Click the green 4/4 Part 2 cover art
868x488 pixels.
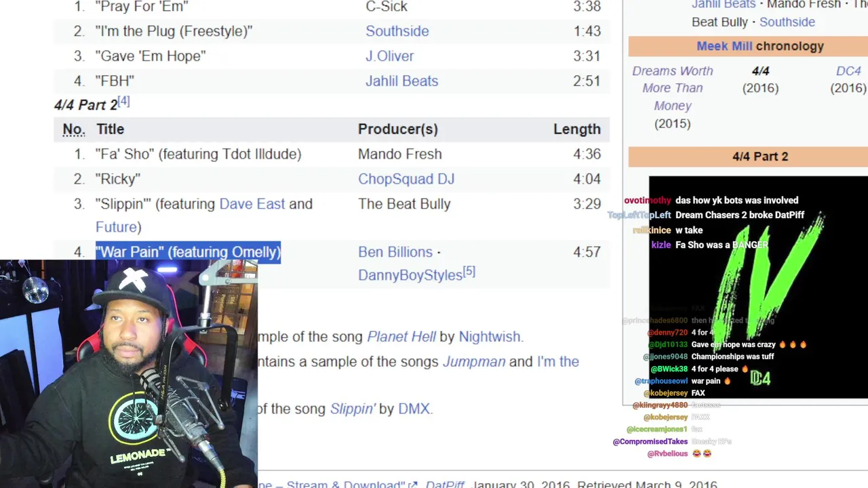click(x=758, y=287)
